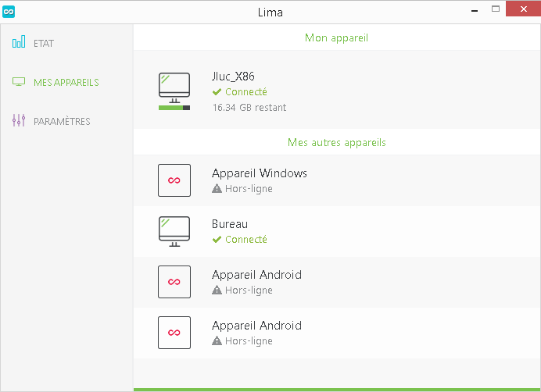The width and height of the screenshot is (541, 392).
Task: Click the first Appareil Android Lima icon
Action: tap(174, 282)
